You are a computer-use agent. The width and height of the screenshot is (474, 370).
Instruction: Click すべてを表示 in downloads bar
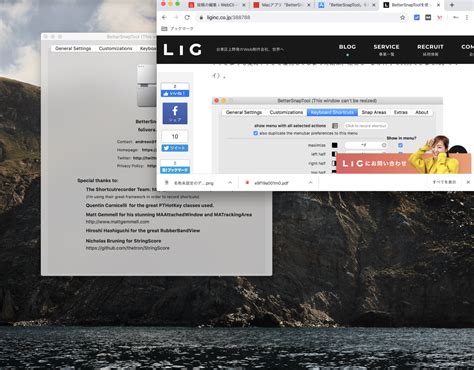point(444,182)
